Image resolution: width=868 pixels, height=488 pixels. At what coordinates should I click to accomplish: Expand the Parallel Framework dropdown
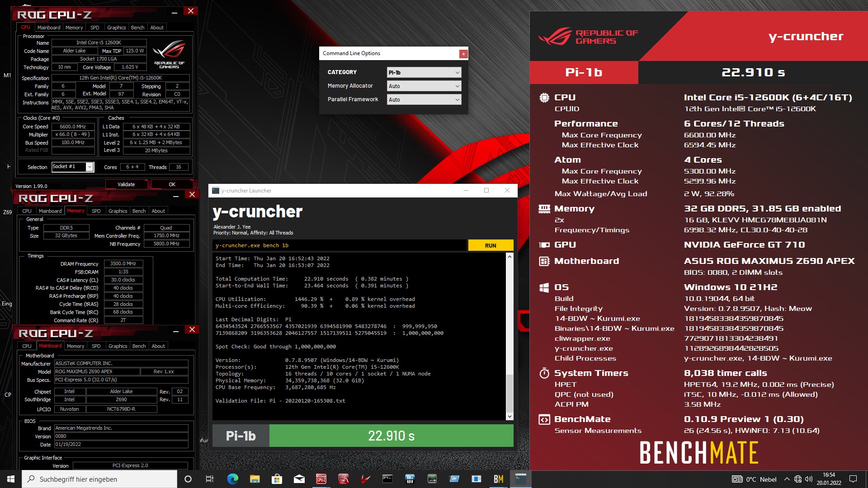[424, 99]
